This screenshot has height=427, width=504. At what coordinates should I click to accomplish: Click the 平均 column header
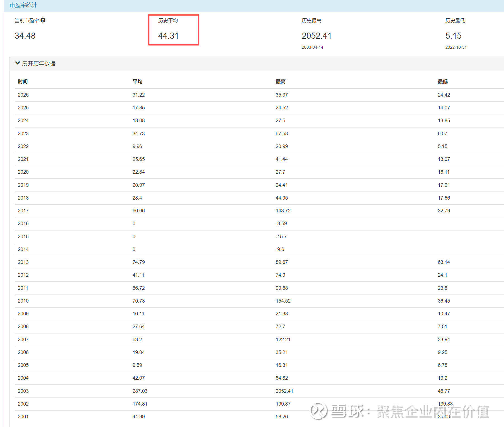[x=137, y=82]
